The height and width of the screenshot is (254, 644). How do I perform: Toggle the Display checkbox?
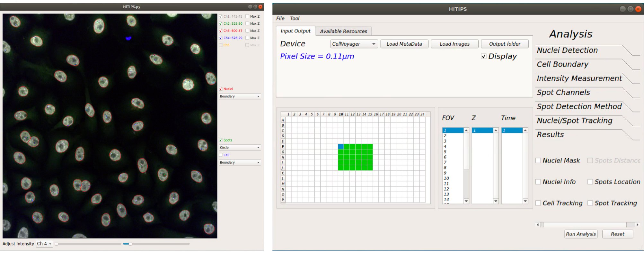484,56
